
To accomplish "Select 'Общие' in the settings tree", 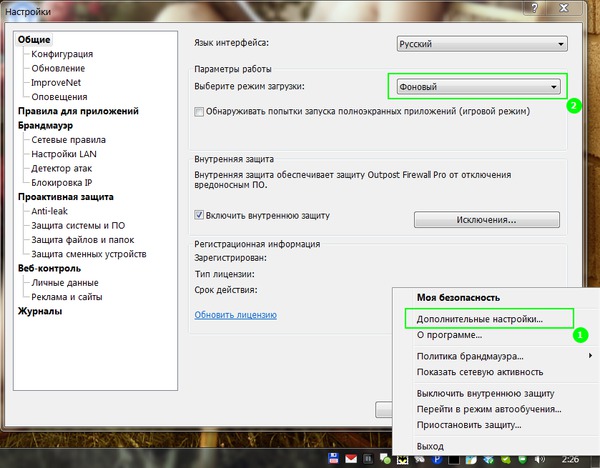I will click(34, 40).
